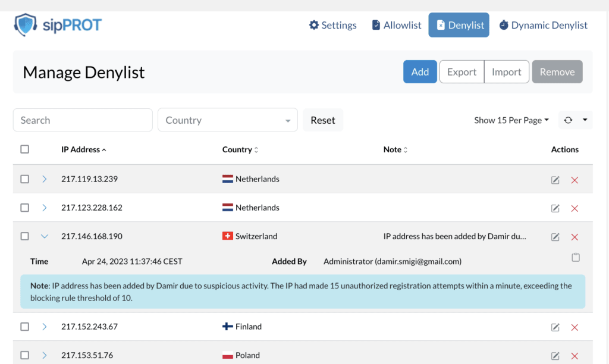The image size is (609, 364).
Task: Click the Import button
Action: click(x=507, y=71)
